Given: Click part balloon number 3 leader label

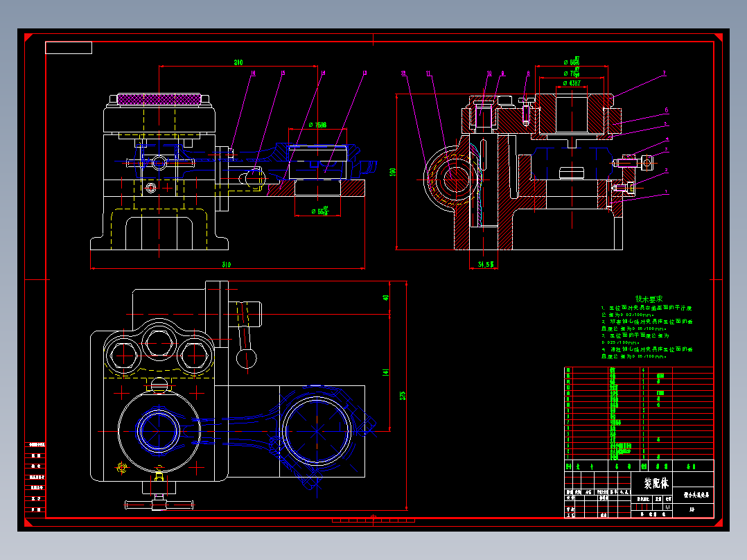Looking at the screenshot, I should click(x=667, y=149).
